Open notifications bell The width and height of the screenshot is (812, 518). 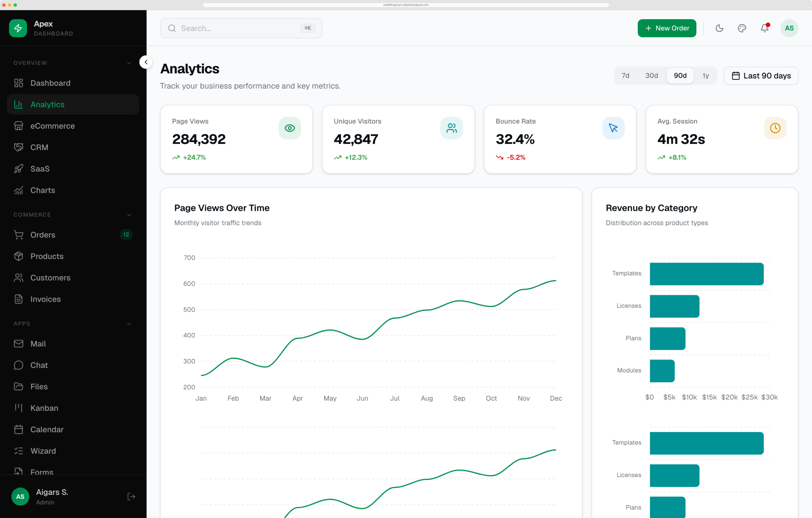click(x=764, y=28)
